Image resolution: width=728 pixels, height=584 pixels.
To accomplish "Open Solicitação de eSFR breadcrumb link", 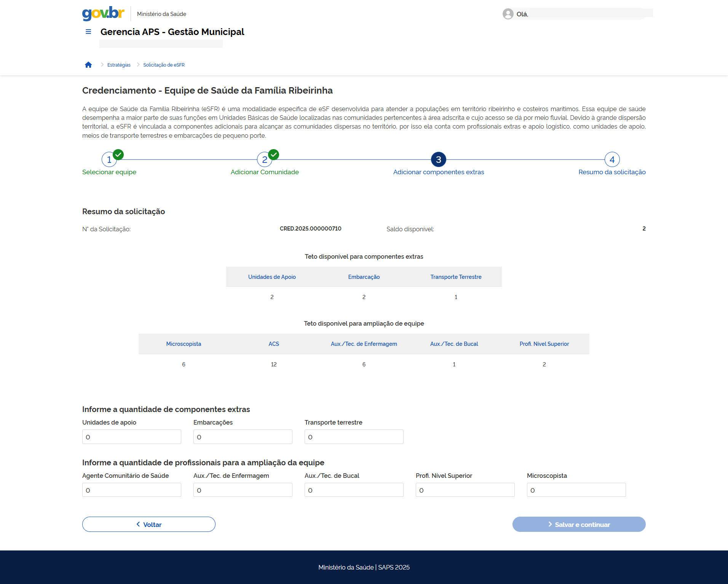I will [x=164, y=65].
